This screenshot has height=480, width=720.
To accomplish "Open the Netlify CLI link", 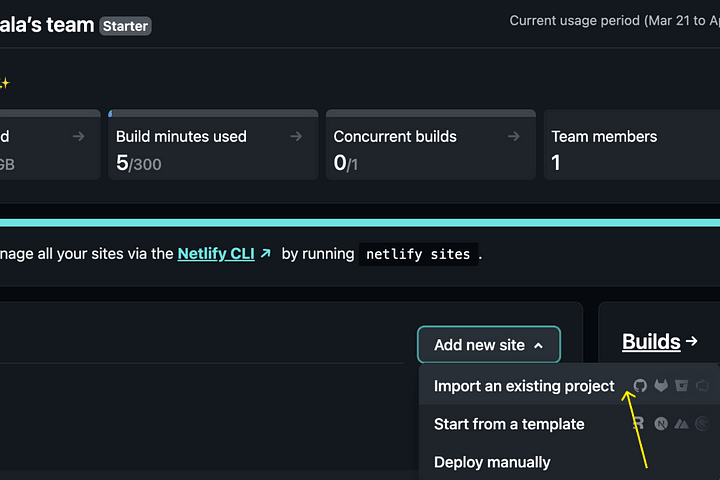I will [216, 254].
